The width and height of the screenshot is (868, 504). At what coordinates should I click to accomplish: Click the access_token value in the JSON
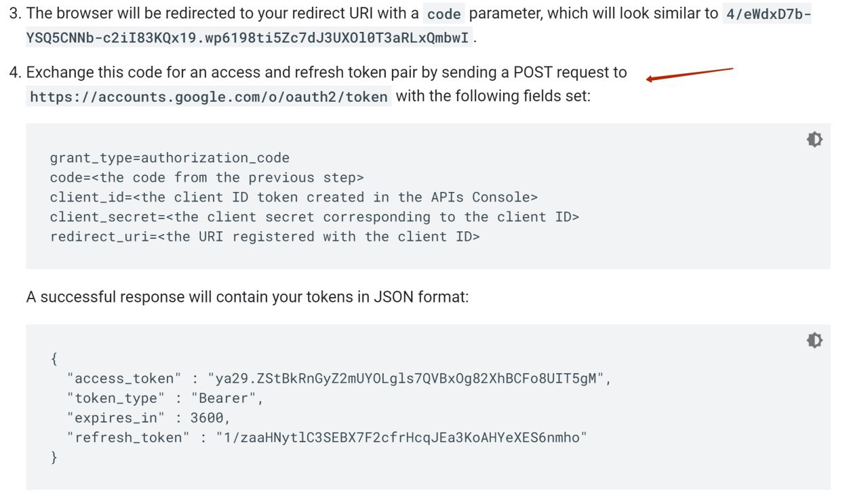click(406, 379)
